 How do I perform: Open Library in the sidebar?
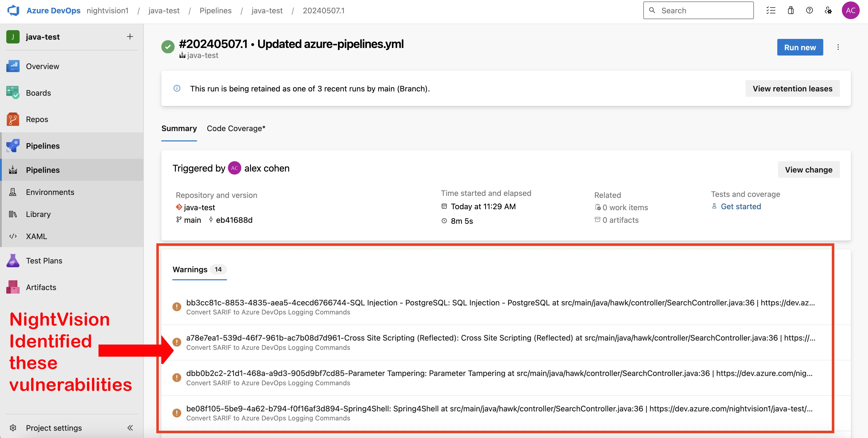click(71, 214)
